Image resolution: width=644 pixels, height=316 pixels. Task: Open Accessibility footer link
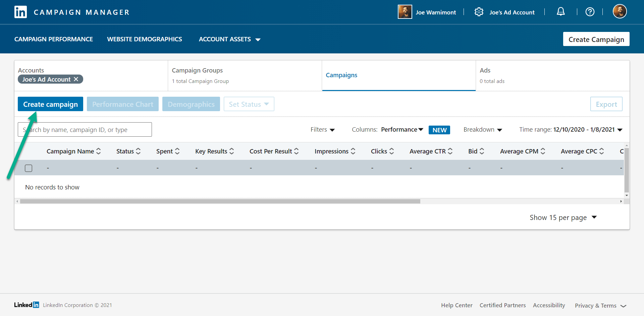[x=549, y=305]
